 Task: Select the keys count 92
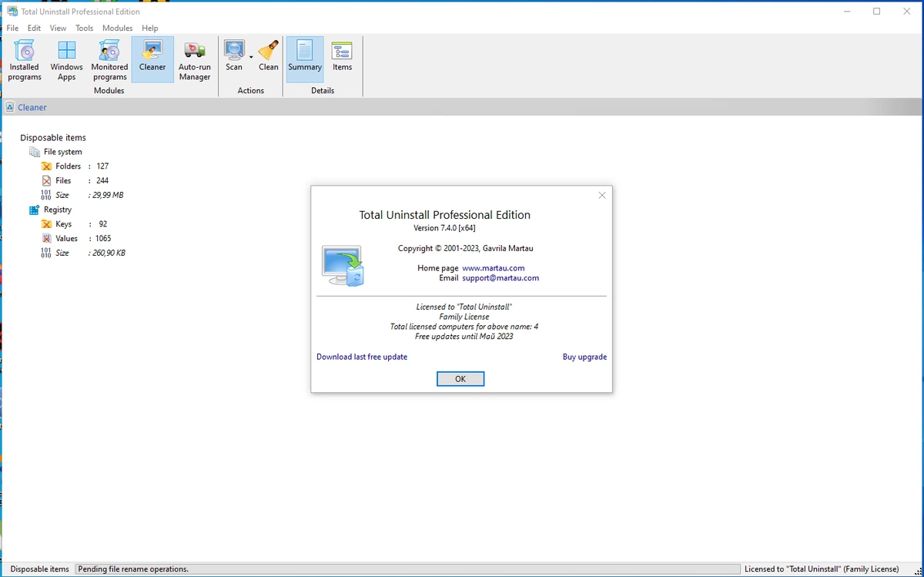(x=103, y=224)
